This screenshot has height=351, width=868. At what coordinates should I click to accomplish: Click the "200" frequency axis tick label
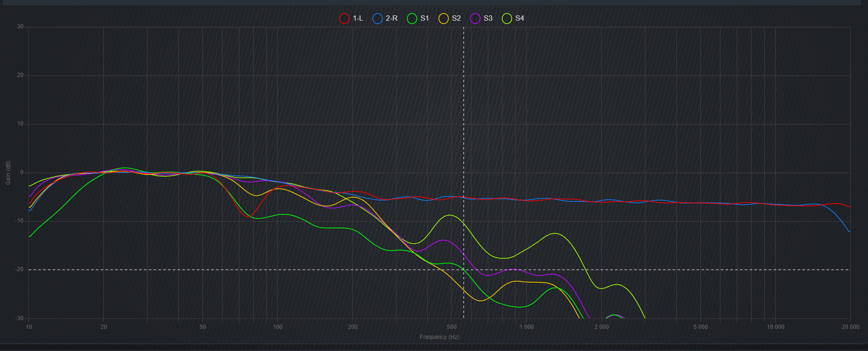pyautogui.click(x=353, y=327)
